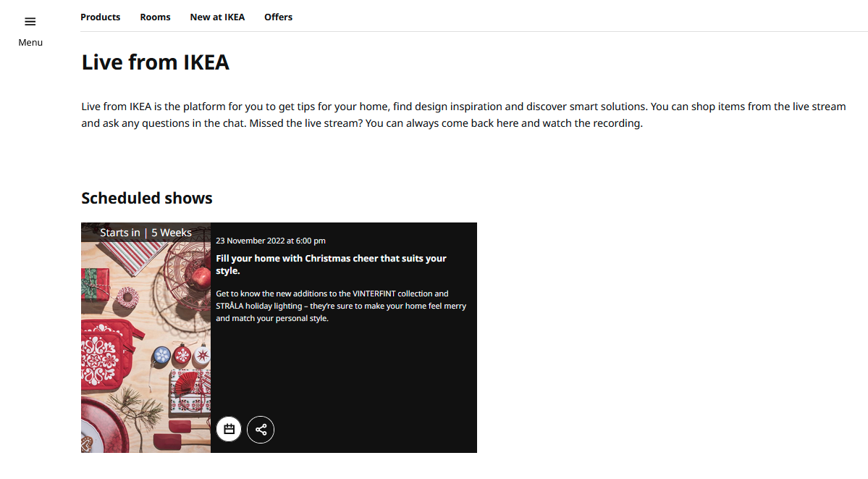The width and height of the screenshot is (868, 479).
Task: Click the 'Scheduled shows' heading
Action: (x=147, y=198)
